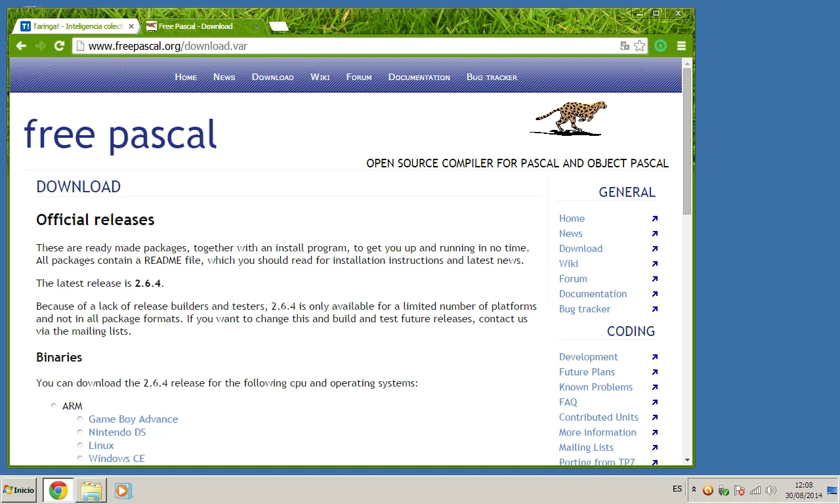Image resolution: width=840 pixels, height=504 pixels.
Task: Click the arrow icon next to sidebar Wiki
Action: (654, 264)
